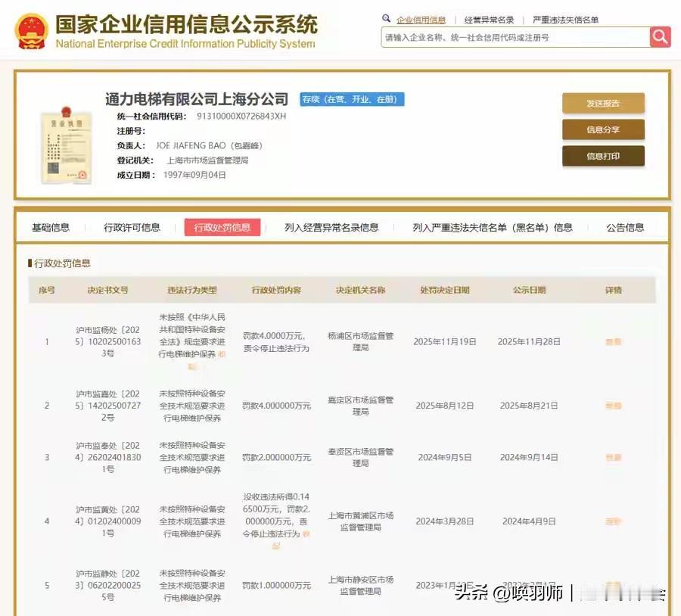Click the 序号 column header
The height and width of the screenshot is (616, 681).
point(46,290)
